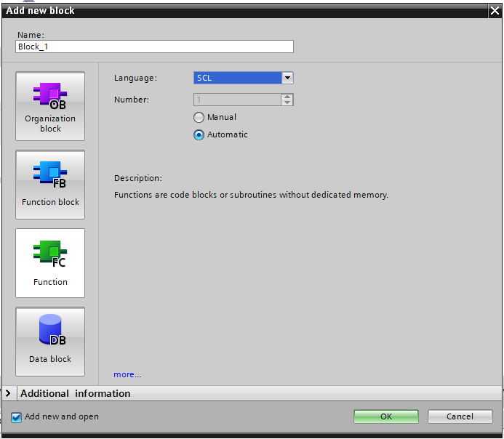Select the green Function FC icon

click(50, 254)
